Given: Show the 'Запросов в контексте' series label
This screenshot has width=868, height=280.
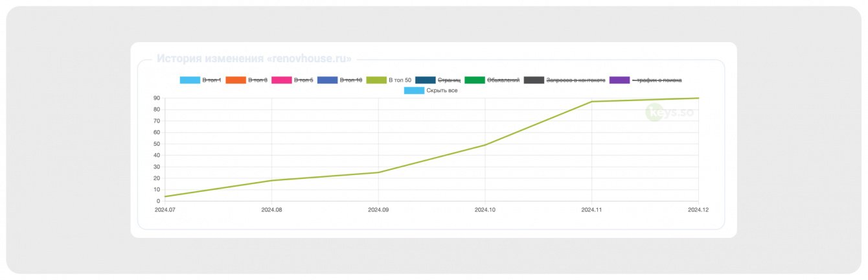Looking at the screenshot, I should tap(576, 80).
